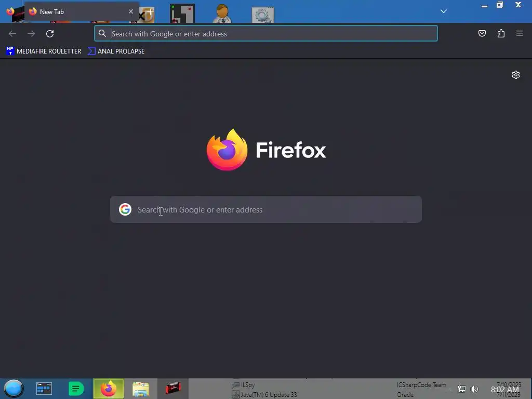This screenshot has width=532, height=399.
Task: Click the volume speaker tray icon
Action: point(474,389)
